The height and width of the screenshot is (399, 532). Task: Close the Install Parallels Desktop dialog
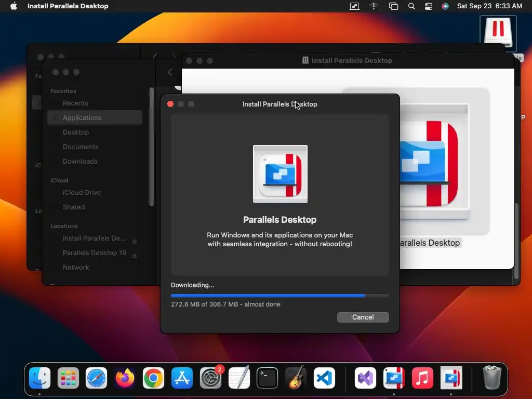pos(170,104)
